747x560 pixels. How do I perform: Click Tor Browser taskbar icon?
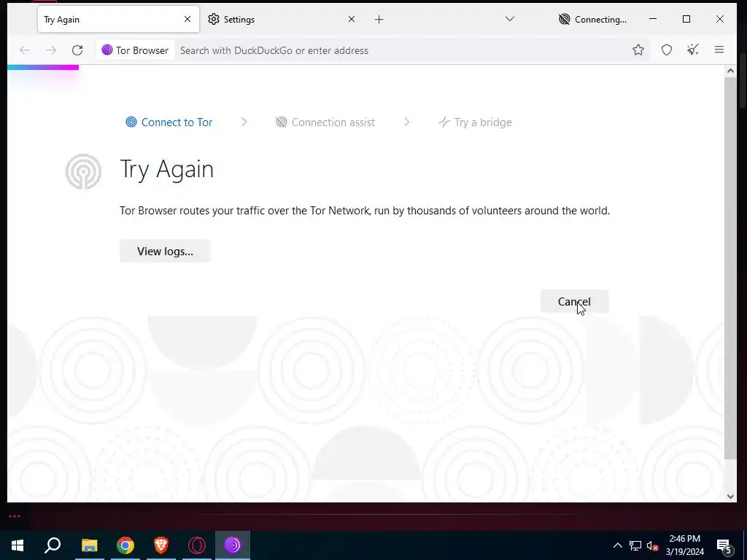point(233,545)
